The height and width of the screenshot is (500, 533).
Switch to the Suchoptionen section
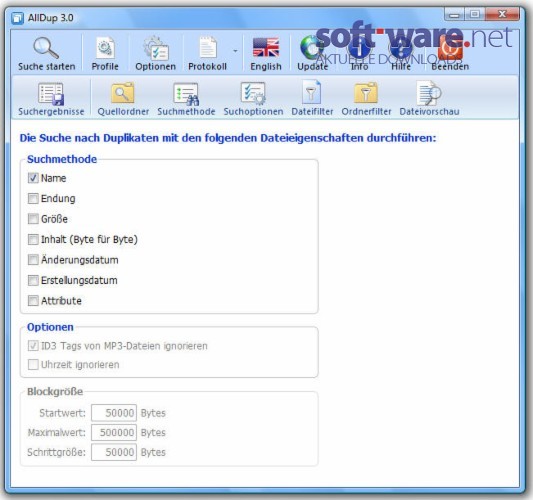(253, 99)
